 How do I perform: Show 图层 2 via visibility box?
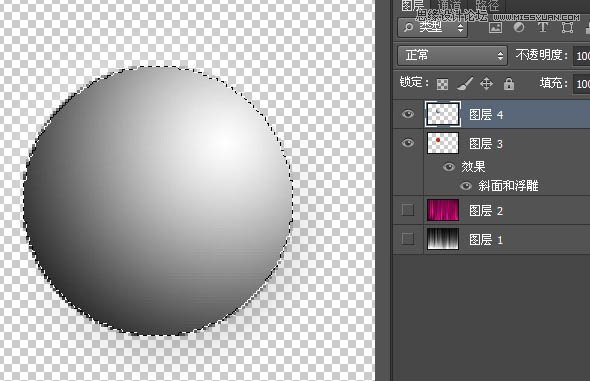pyautogui.click(x=408, y=210)
